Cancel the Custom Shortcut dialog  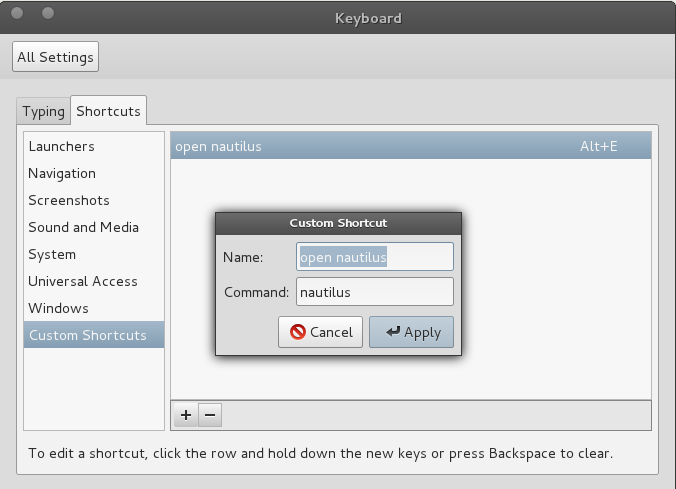point(320,332)
